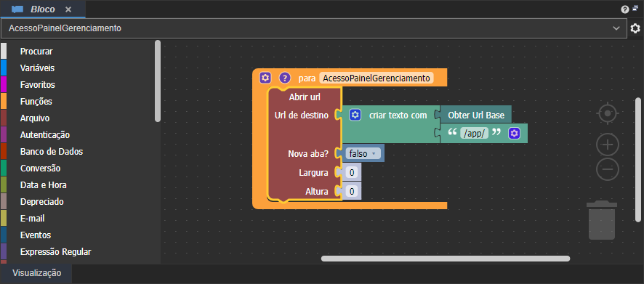Select the Funções category
This screenshot has height=284, width=644.
click(36, 102)
